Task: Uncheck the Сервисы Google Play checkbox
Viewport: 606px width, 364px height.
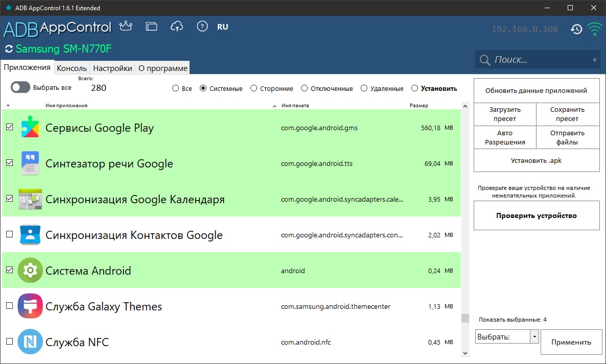Action: (x=10, y=127)
